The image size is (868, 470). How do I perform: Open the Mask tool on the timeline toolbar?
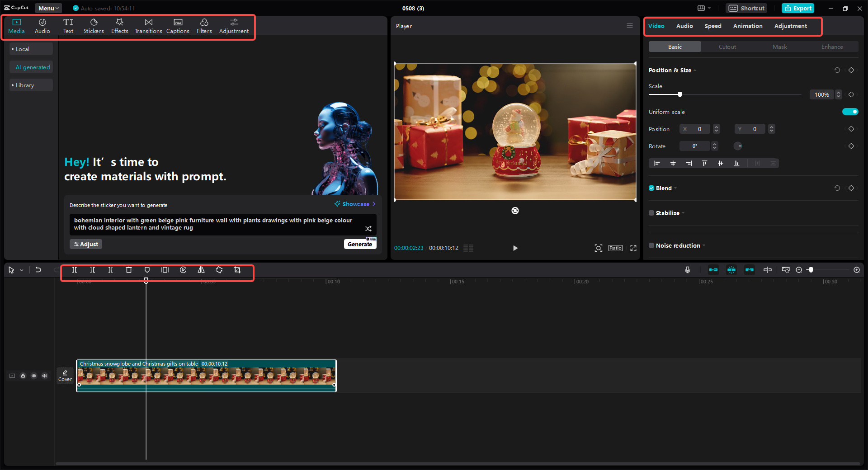pyautogui.click(x=147, y=270)
